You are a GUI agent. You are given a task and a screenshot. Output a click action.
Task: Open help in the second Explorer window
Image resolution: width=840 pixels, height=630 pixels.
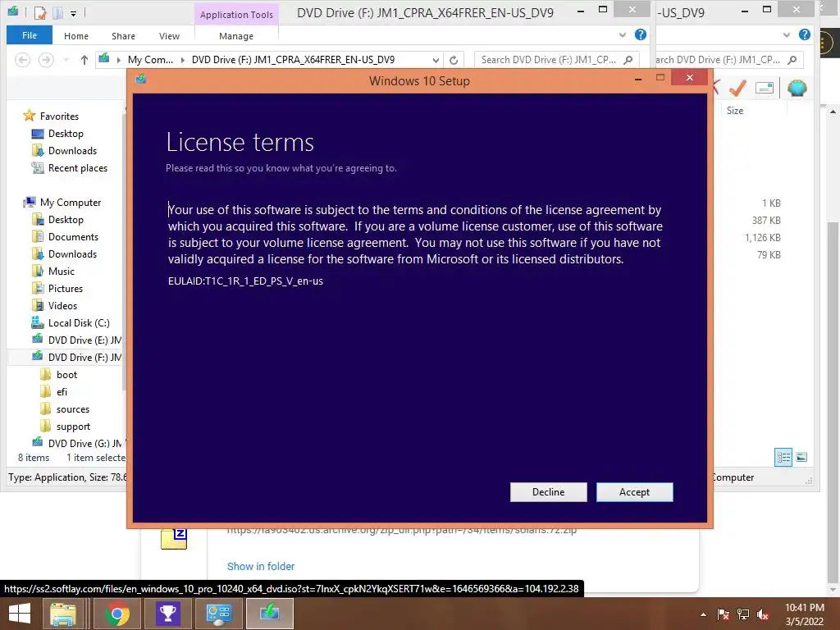point(804,34)
